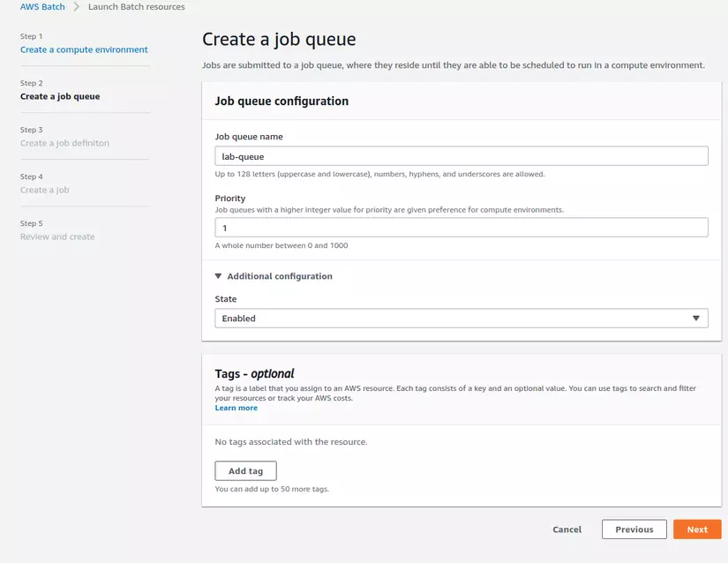This screenshot has width=728, height=563.
Task: Select Step 2 Create a job queue
Action: 59,95
